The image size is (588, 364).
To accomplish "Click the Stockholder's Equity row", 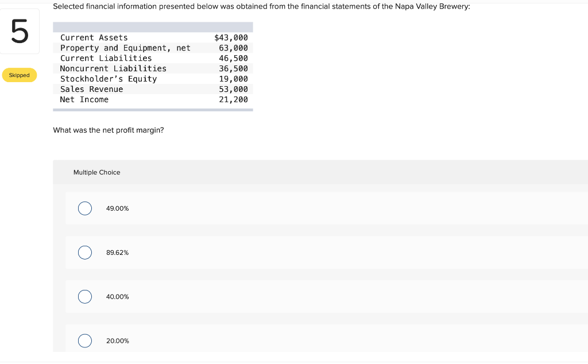I will pos(152,79).
